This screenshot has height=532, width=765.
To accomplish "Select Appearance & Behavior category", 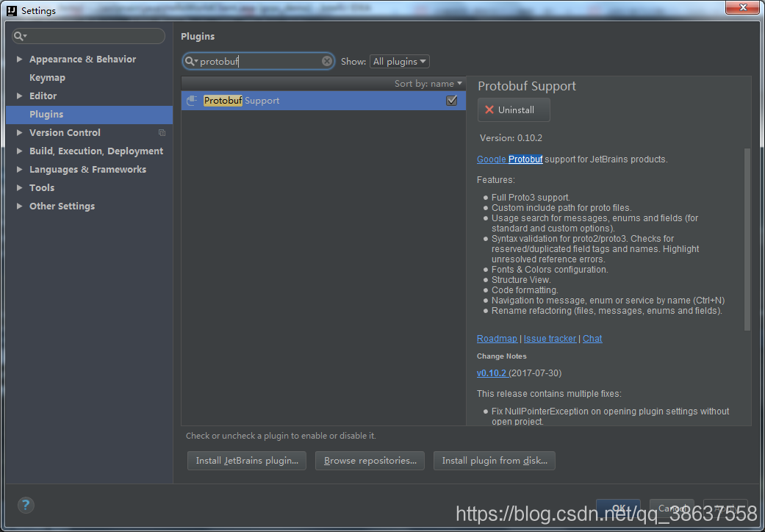I will (x=82, y=59).
